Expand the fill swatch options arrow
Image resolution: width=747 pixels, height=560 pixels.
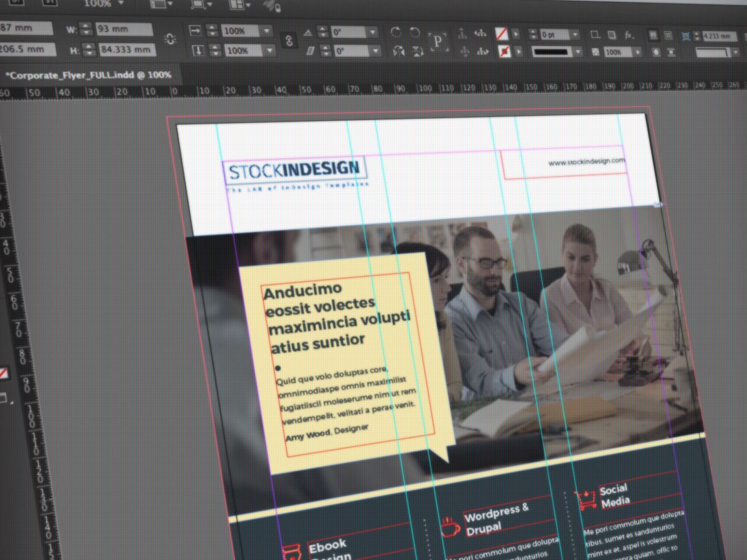click(516, 34)
